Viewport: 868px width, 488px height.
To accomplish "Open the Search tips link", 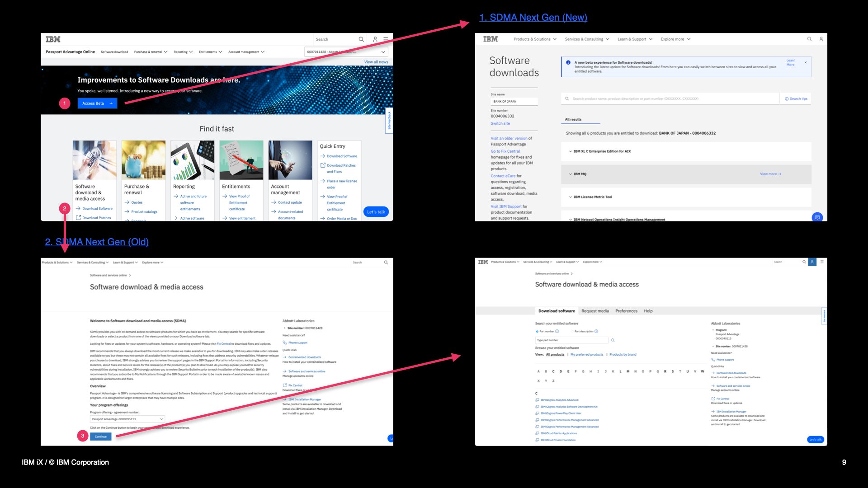I will coord(796,99).
